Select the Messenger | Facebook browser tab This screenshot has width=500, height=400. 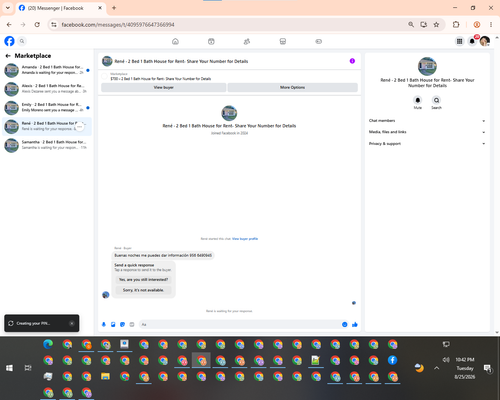(61, 8)
